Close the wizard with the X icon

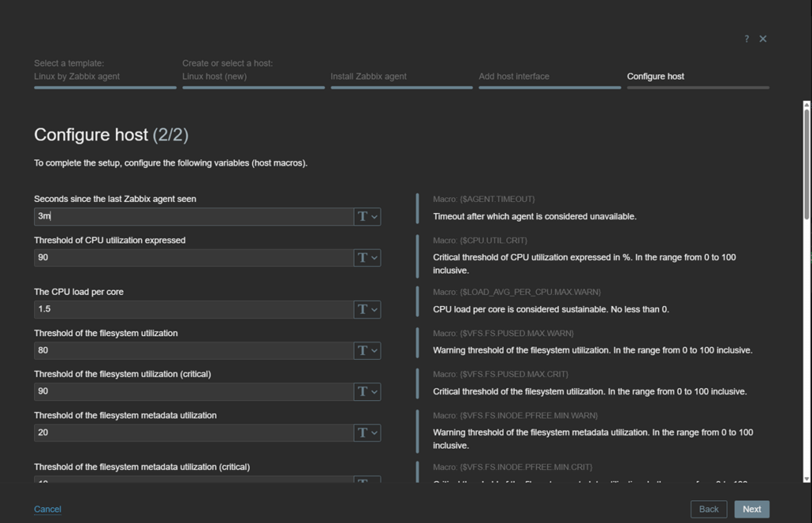tap(763, 38)
